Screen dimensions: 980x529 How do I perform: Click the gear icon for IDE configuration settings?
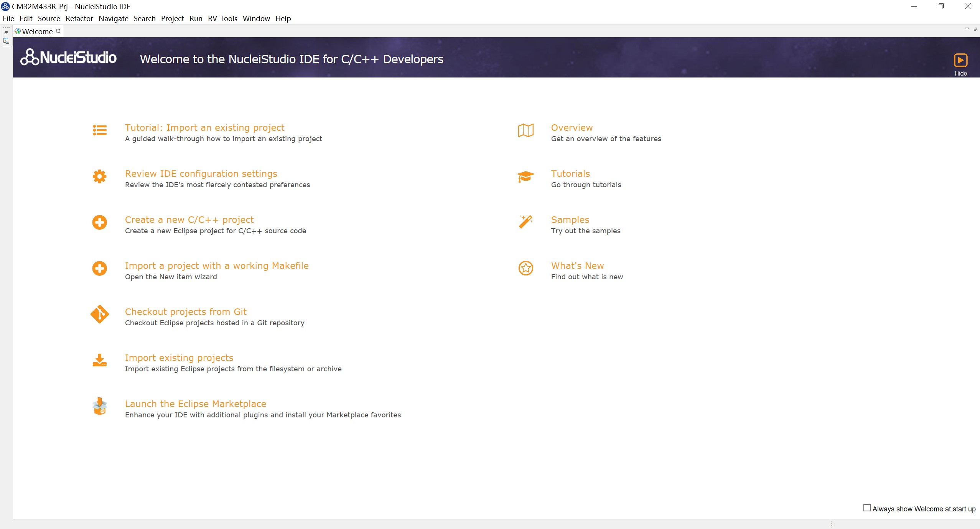point(100,176)
